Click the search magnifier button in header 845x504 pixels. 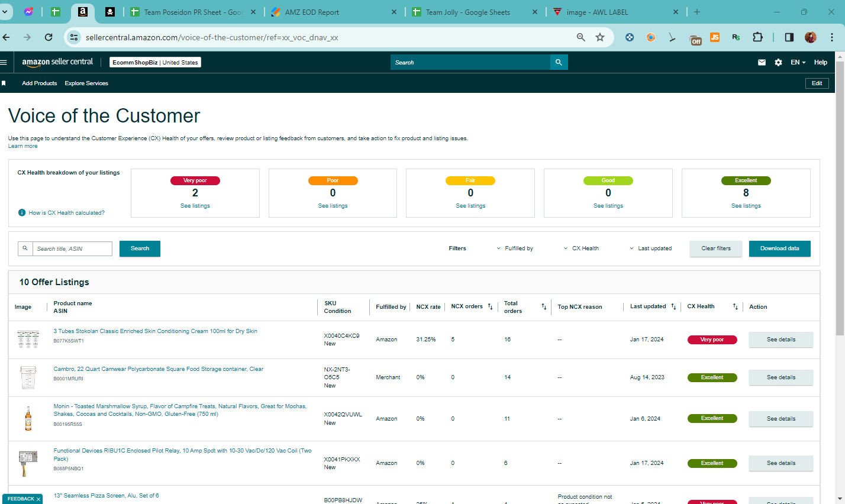559,62
